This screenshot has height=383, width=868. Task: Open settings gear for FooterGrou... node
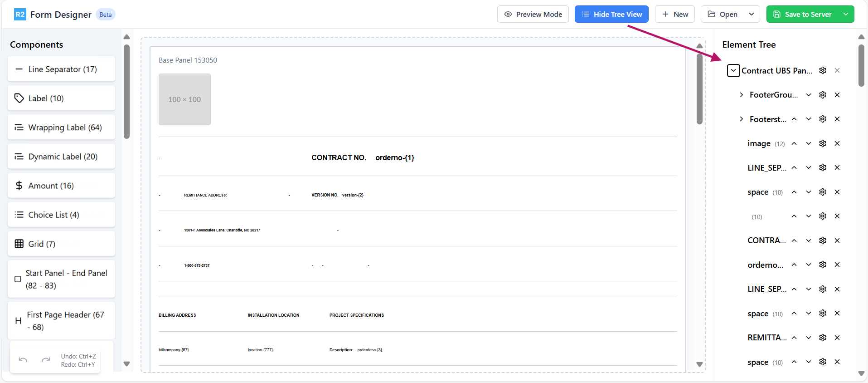(x=823, y=95)
